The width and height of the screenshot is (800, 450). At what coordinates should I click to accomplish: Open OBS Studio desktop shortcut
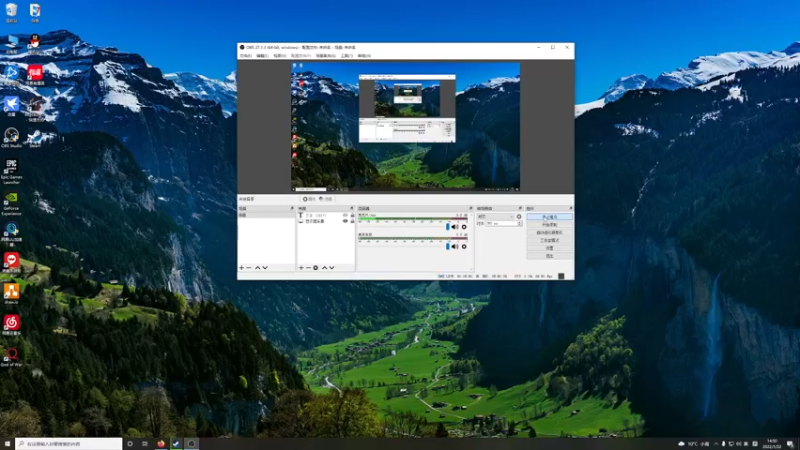point(11,138)
